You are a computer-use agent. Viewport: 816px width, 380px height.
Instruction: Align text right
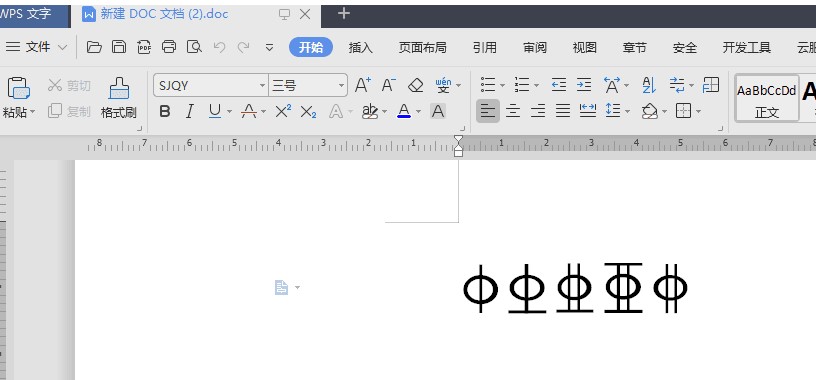[538, 111]
